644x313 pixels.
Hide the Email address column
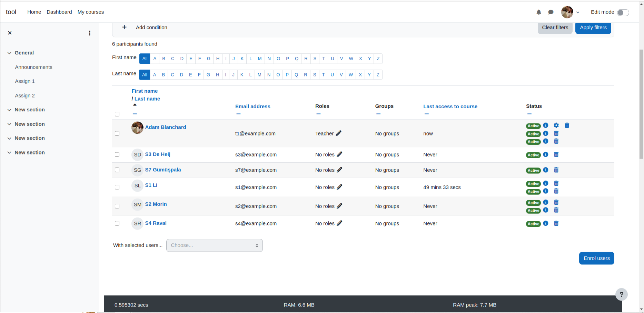238,114
